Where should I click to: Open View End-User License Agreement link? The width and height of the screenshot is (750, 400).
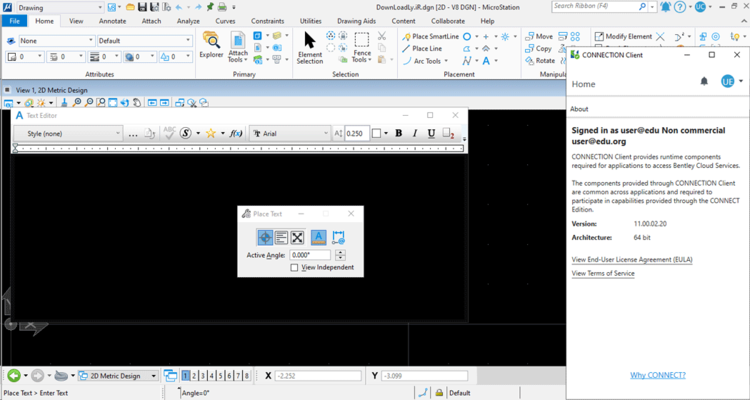(x=631, y=259)
